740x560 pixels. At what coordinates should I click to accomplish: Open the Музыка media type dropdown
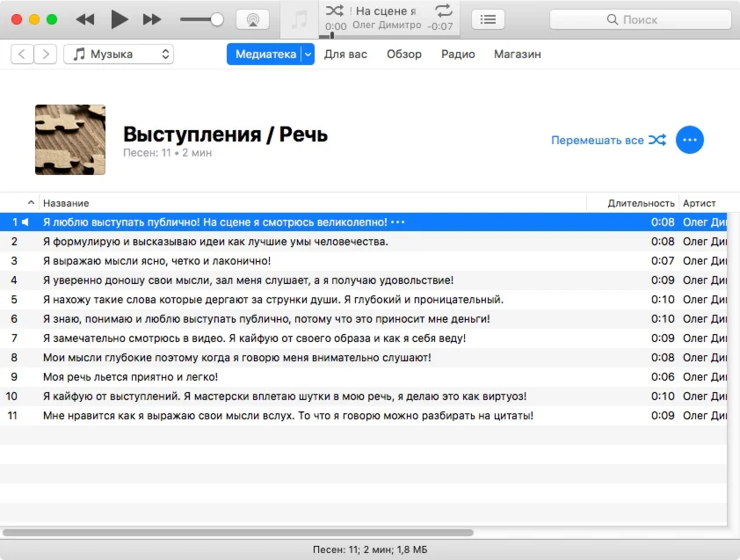pyautogui.click(x=119, y=55)
